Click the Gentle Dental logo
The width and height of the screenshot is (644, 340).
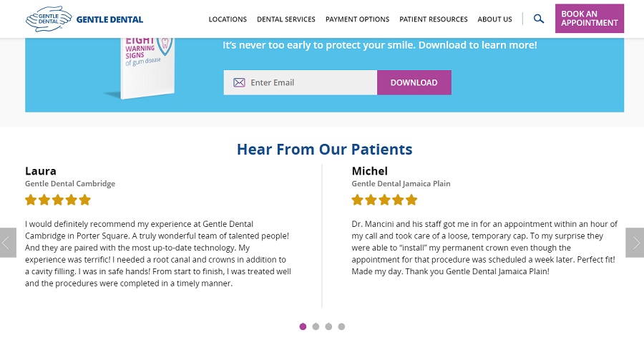(84, 19)
